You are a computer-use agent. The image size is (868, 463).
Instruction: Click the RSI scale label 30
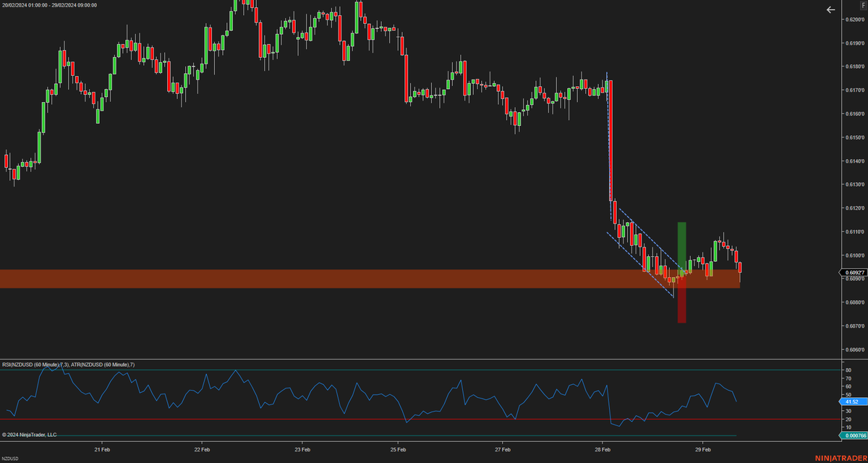point(848,411)
